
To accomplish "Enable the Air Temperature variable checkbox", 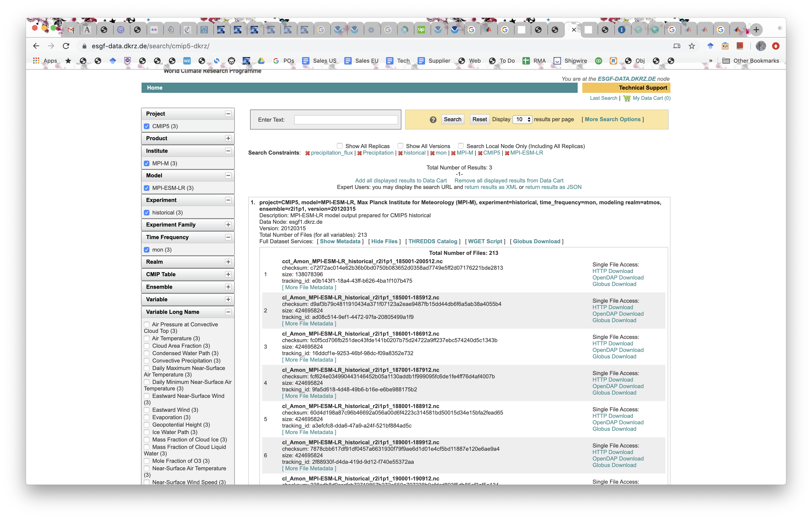I will point(147,338).
